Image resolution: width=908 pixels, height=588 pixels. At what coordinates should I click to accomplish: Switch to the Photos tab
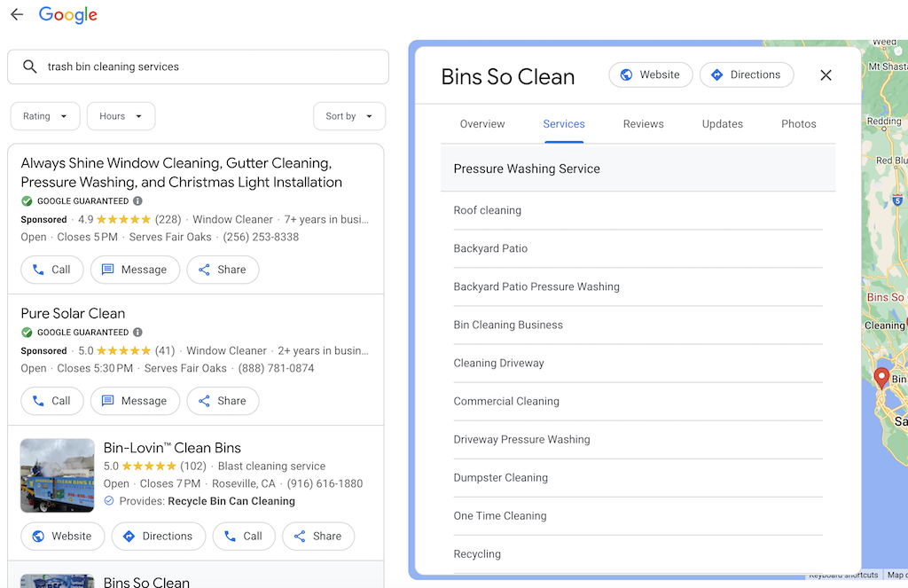tap(798, 124)
